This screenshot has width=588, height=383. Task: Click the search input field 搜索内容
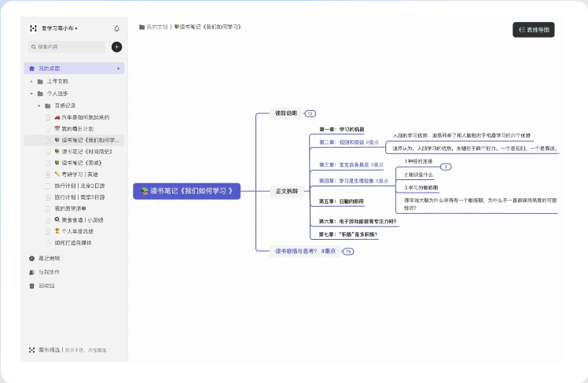67,47
